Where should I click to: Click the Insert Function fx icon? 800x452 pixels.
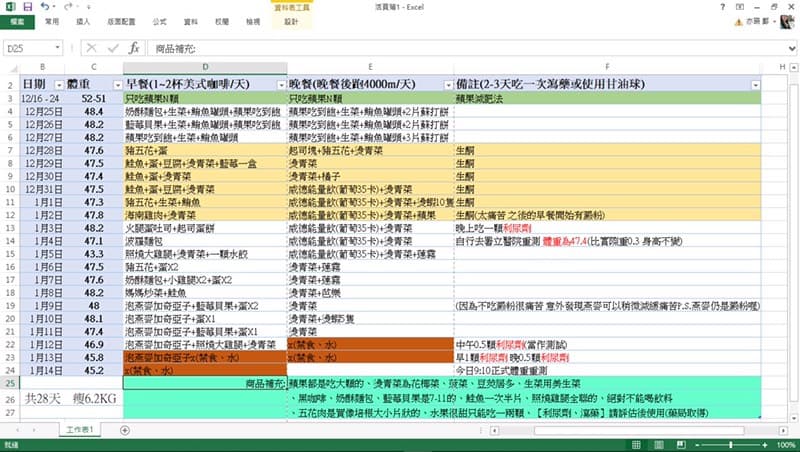click(134, 48)
